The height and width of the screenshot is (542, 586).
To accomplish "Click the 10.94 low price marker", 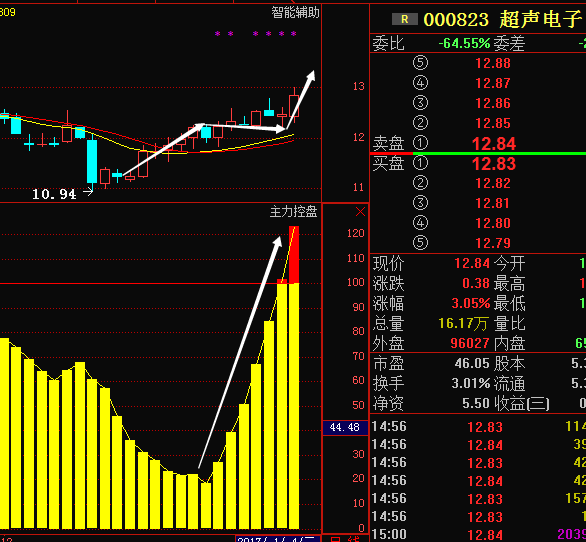I will point(55,194).
